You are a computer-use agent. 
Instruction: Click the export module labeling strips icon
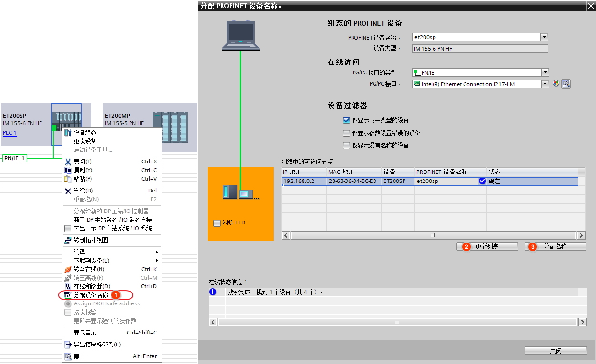[x=68, y=344]
